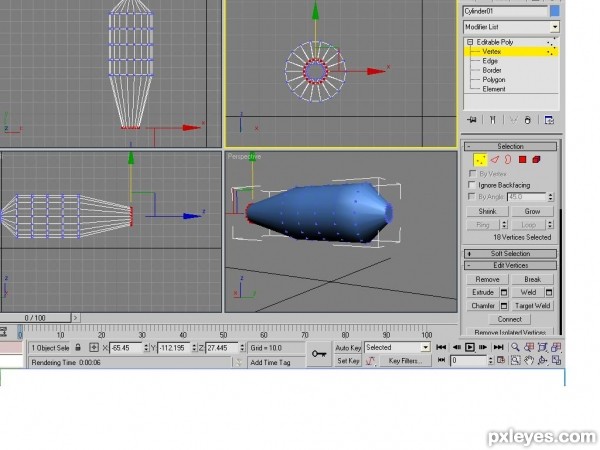This screenshot has height=450, width=600.
Task: Click Zoom Extents All viewport tool
Action: coord(556,347)
